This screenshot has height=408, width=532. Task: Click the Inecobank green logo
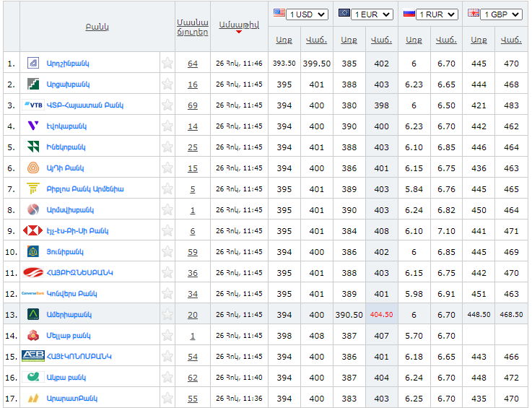(x=33, y=147)
